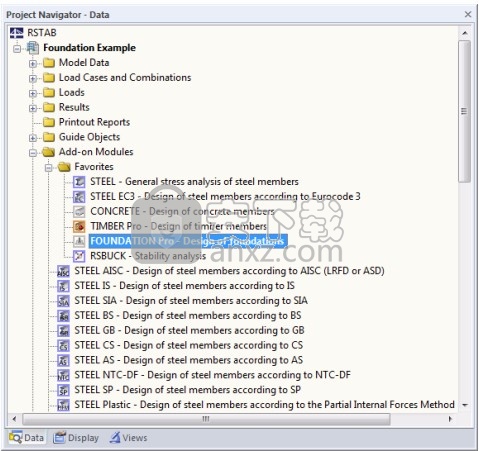This screenshot has height=451, width=479.
Task: Select 'STEEL Plastic' Partial Internal Forces row
Action: click(264, 405)
